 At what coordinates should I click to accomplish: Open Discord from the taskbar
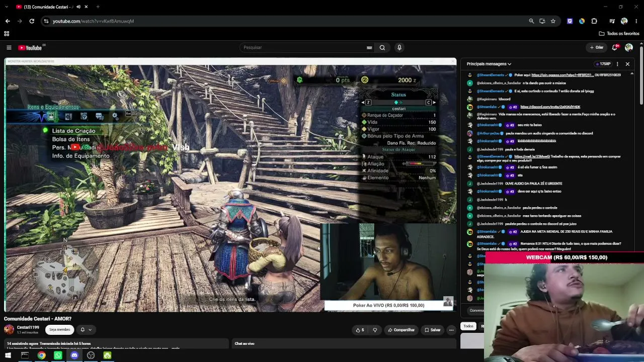[x=74, y=355]
